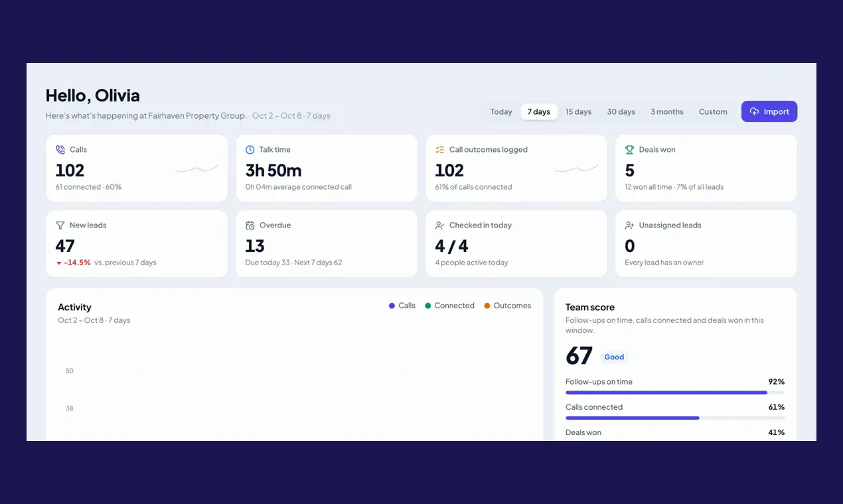Open the Calls stat card value 102
This screenshot has width=843, height=504.
coord(70,170)
